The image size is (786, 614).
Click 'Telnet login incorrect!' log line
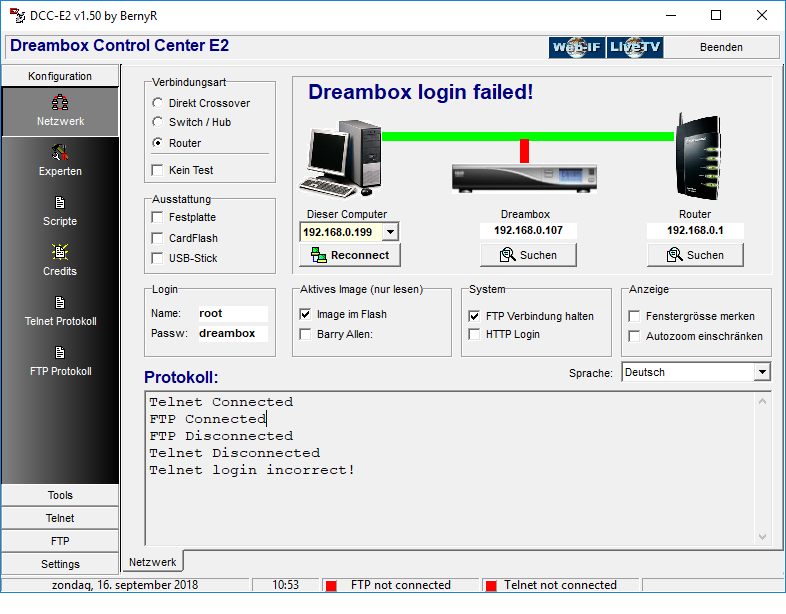pos(252,470)
